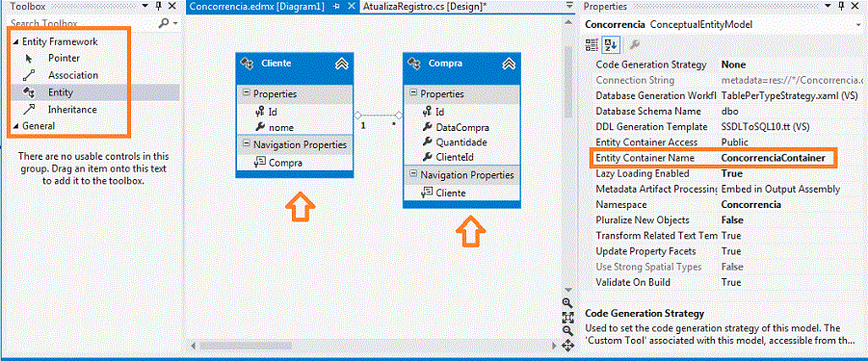Image resolution: width=868 pixels, height=361 pixels.
Task: Select the Entity tool in Toolbox
Action: [61, 92]
